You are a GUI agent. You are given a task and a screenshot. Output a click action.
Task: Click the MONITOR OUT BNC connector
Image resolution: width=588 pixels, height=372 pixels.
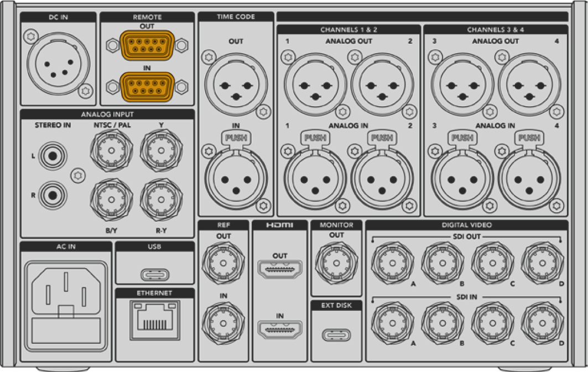336,263
